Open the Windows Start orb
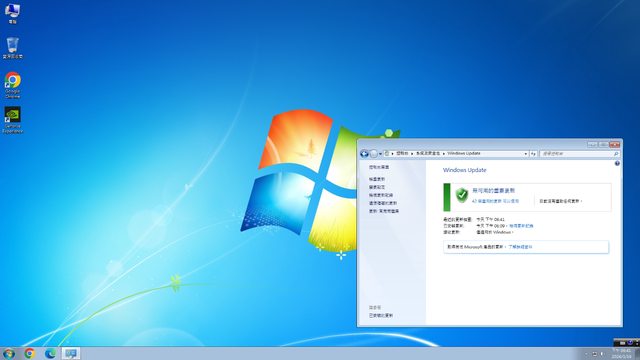The image size is (640, 360). [x=9, y=353]
